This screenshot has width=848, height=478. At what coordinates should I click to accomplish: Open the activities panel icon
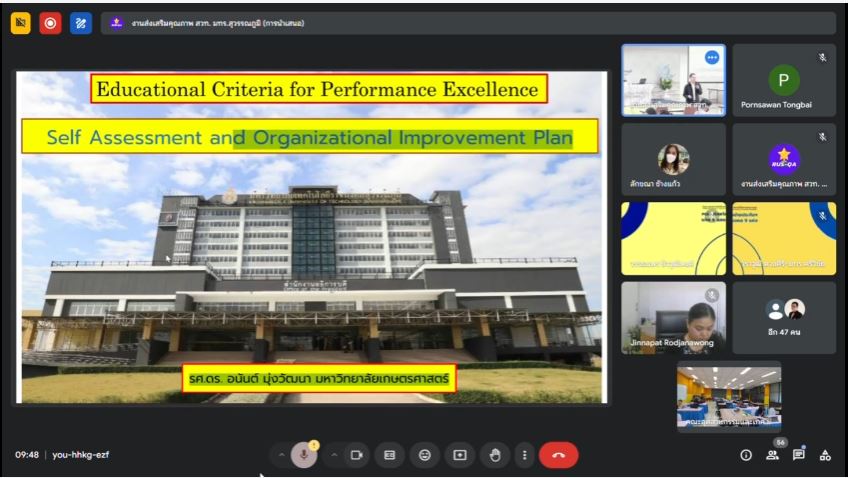coord(825,455)
